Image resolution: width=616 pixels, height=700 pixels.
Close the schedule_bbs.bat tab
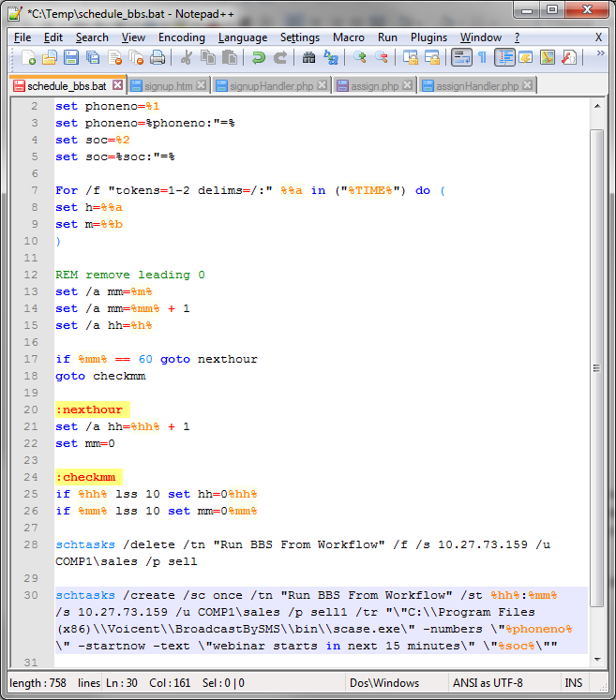[x=117, y=85]
